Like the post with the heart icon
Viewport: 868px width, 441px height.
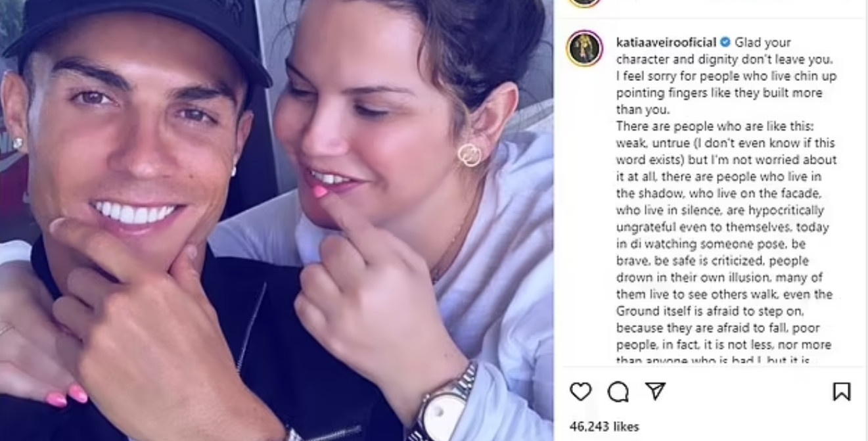pyautogui.click(x=580, y=392)
